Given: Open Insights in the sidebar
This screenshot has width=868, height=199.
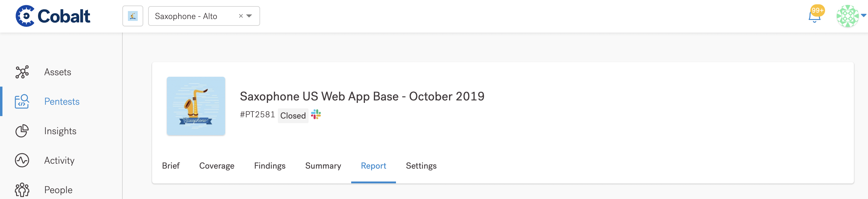Looking at the screenshot, I should (x=60, y=131).
